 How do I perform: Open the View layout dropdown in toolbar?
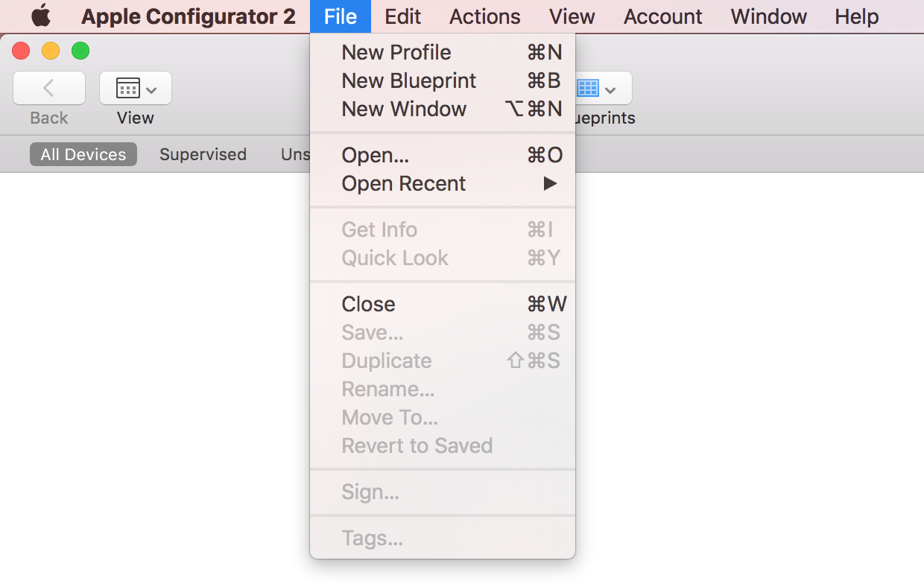[136, 89]
